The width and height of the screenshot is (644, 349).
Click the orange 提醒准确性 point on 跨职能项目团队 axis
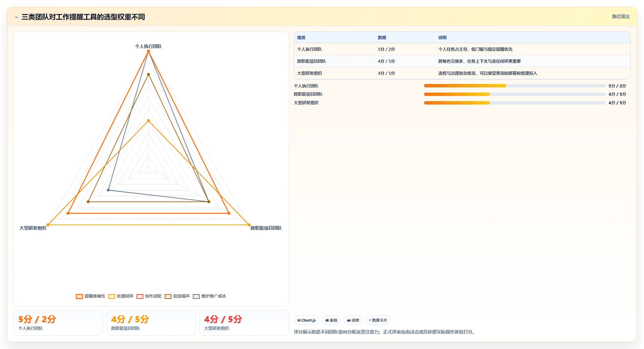tap(229, 213)
